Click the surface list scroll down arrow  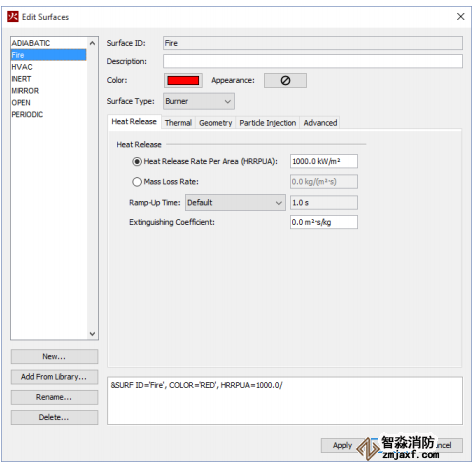click(92, 334)
